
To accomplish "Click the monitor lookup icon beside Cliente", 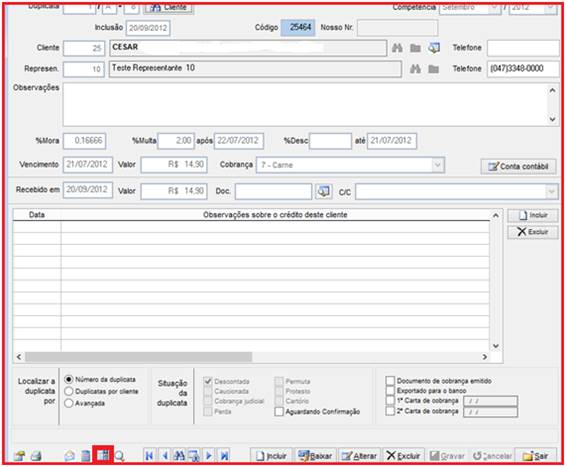I will (x=434, y=48).
